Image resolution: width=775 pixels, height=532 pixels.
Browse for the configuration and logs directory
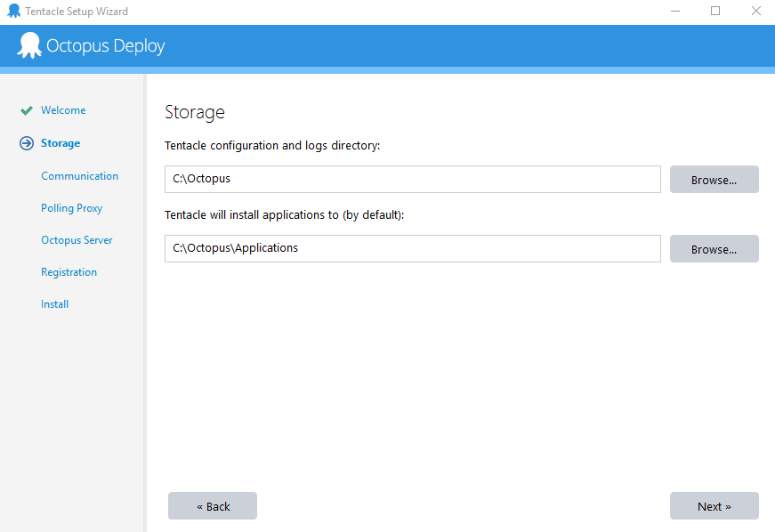coord(714,180)
